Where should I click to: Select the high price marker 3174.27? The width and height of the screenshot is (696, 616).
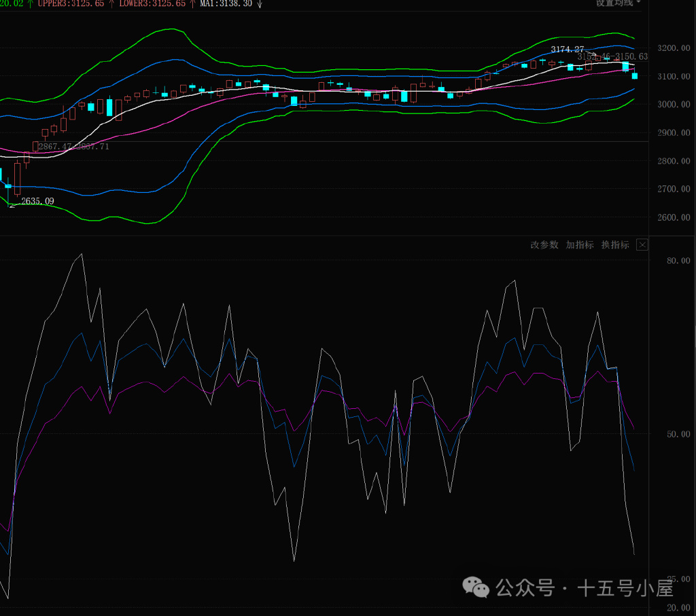(x=566, y=49)
